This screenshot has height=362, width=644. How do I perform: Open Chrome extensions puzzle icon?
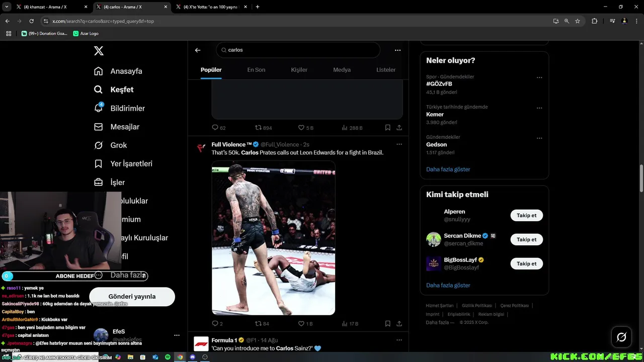595,21
